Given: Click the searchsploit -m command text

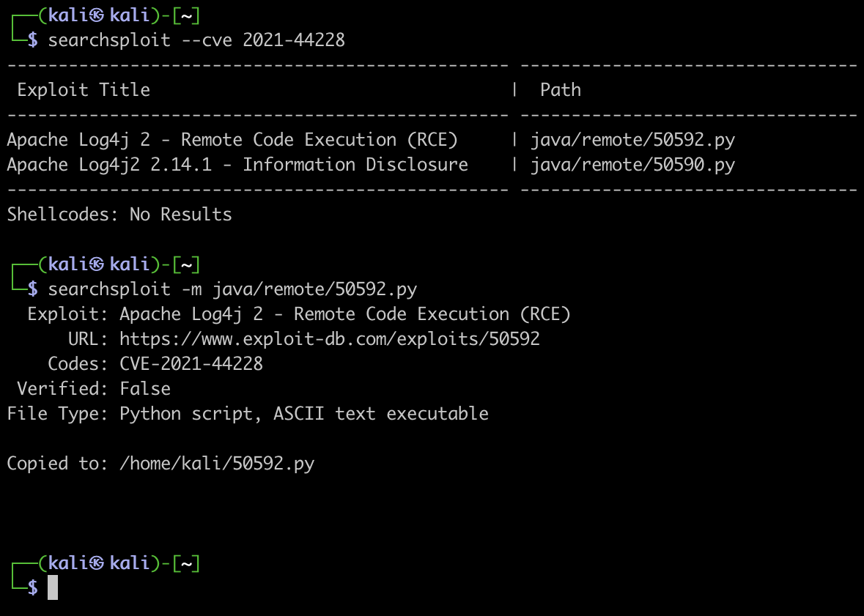Looking at the screenshot, I should (232, 289).
